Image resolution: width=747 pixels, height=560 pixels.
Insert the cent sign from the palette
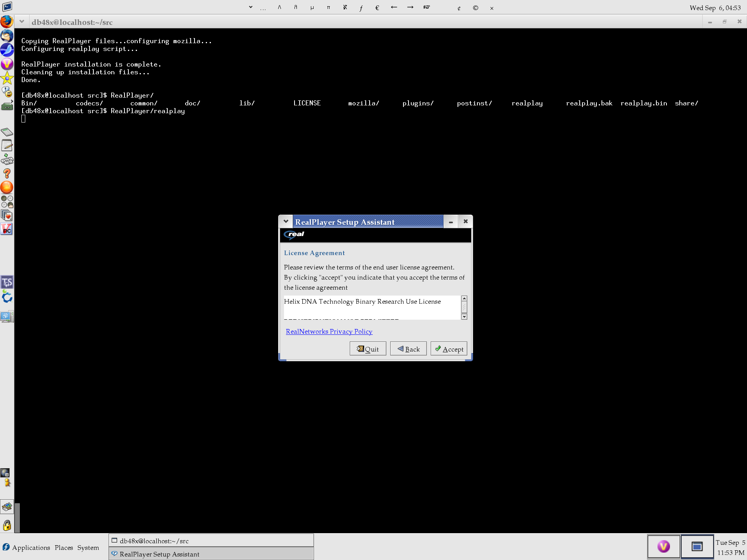tap(459, 7)
